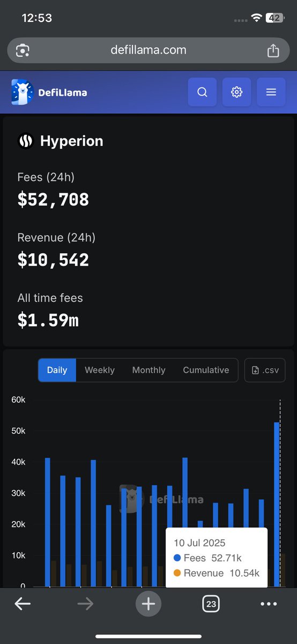The height and width of the screenshot is (644, 297).
Task: Tap the battery indicator in status bar
Action: click(274, 18)
